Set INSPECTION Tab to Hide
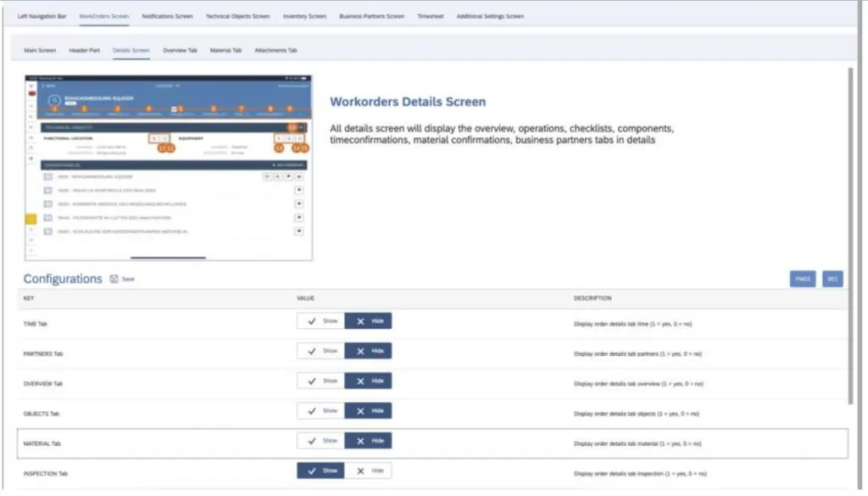This screenshot has width=868, height=496. pos(368,471)
